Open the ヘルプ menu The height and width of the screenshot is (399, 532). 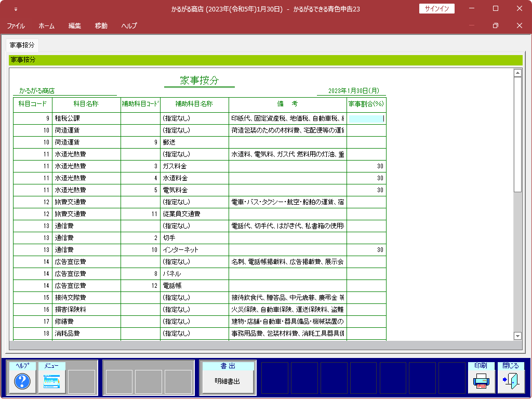point(129,26)
